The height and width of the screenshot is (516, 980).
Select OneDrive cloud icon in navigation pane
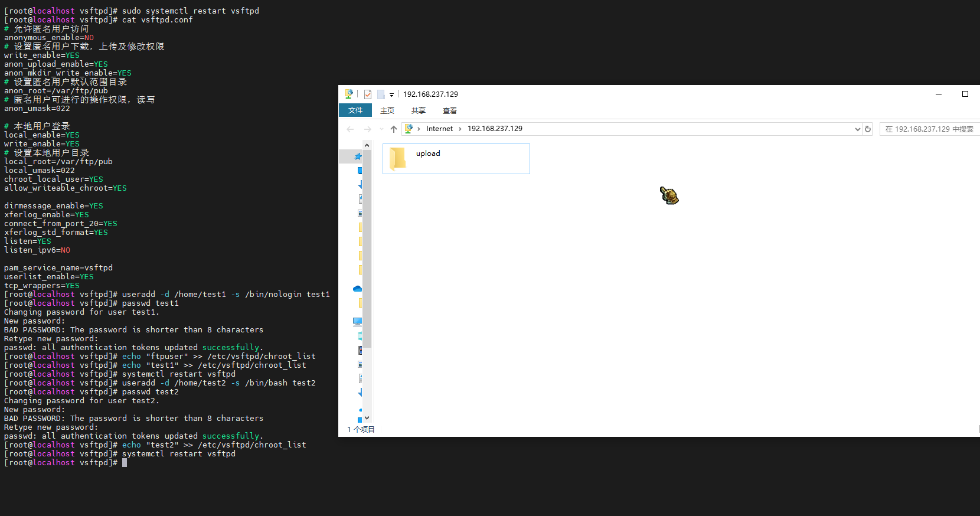click(357, 289)
